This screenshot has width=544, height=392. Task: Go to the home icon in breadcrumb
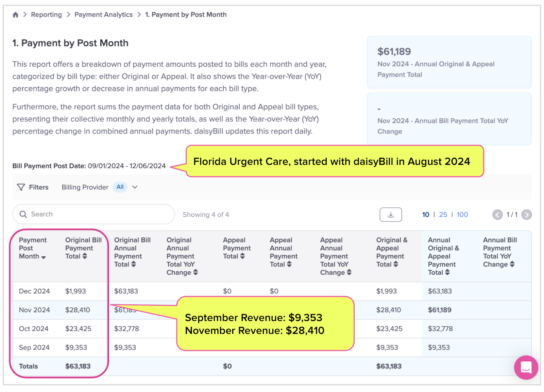point(15,15)
